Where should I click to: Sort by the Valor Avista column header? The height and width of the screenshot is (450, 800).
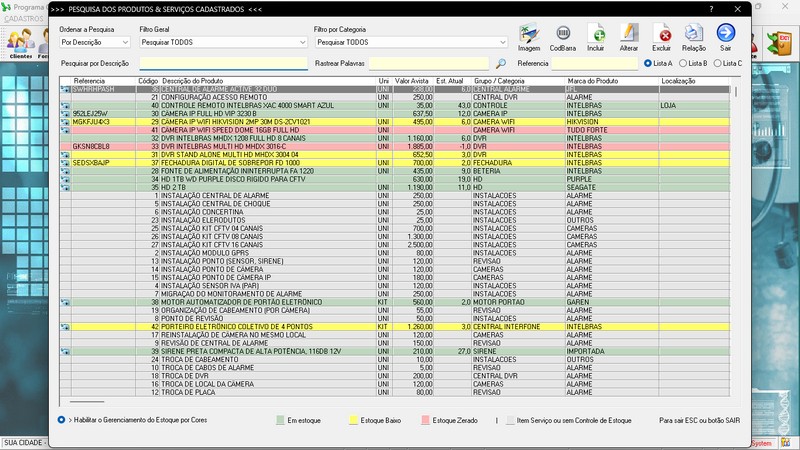(x=412, y=80)
